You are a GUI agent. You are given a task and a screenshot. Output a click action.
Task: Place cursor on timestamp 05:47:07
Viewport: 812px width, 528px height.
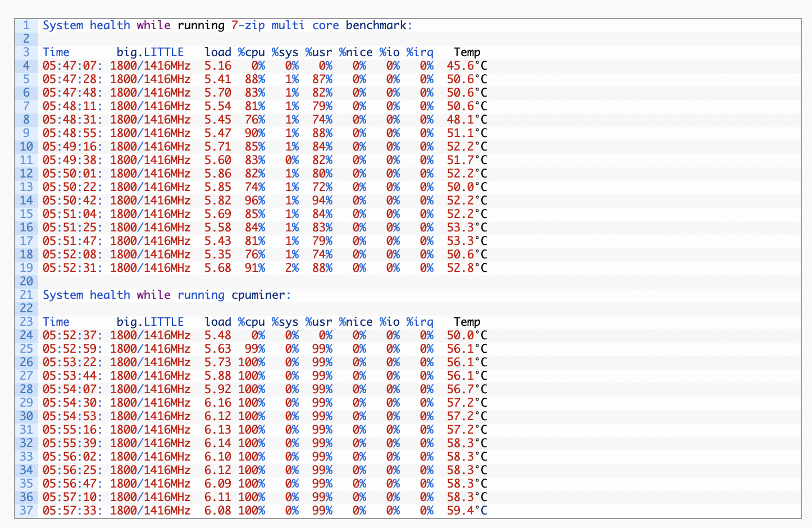(72, 66)
